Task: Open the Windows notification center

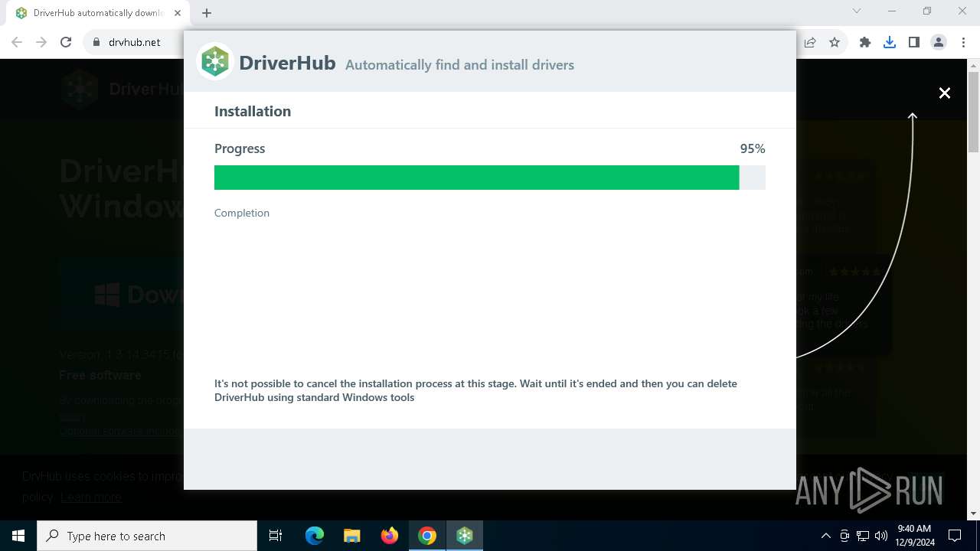Action: point(955,536)
